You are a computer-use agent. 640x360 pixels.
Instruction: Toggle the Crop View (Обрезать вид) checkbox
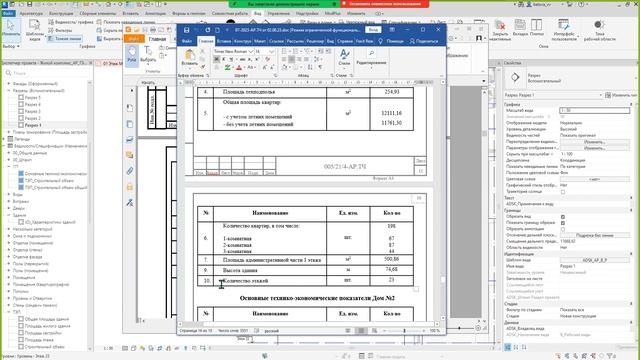click(x=563, y=217)
